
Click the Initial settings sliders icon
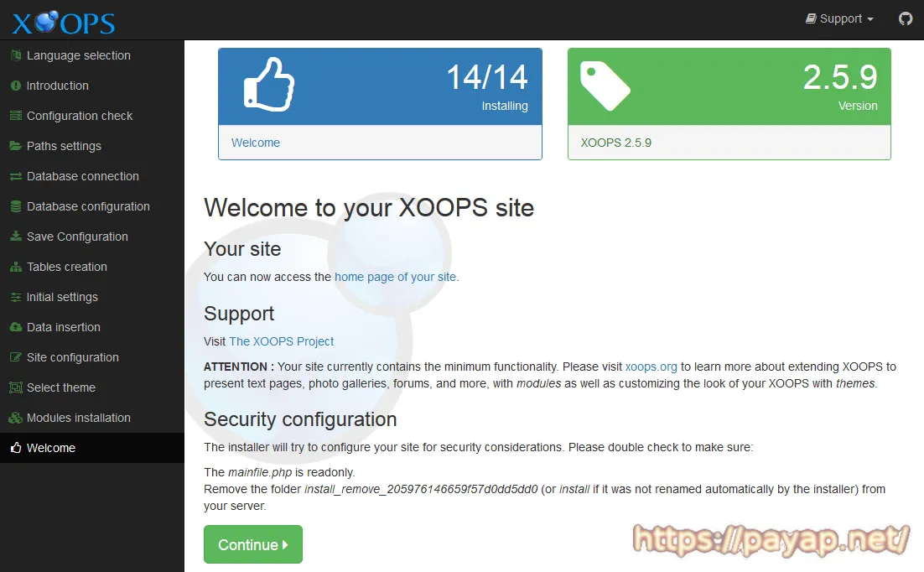pos(16,297)
